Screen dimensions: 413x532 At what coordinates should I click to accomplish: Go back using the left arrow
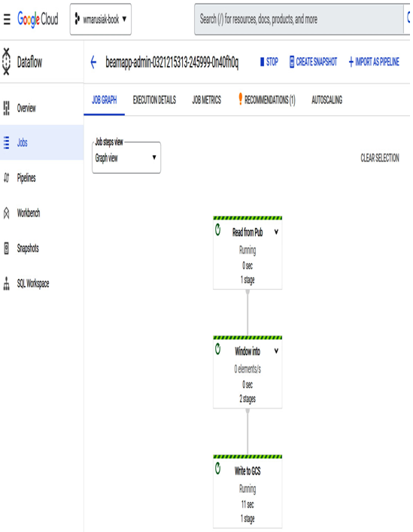pyautogui.click(x=93, y=62)
